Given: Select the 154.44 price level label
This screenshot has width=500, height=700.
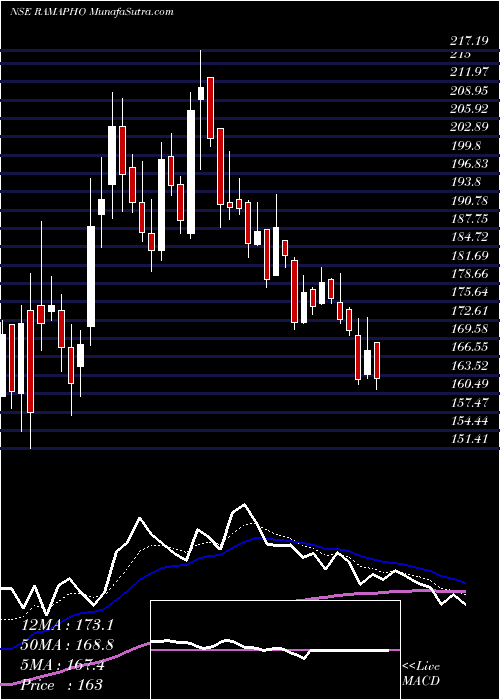Looking at the screenshot, I should (469, 421).
